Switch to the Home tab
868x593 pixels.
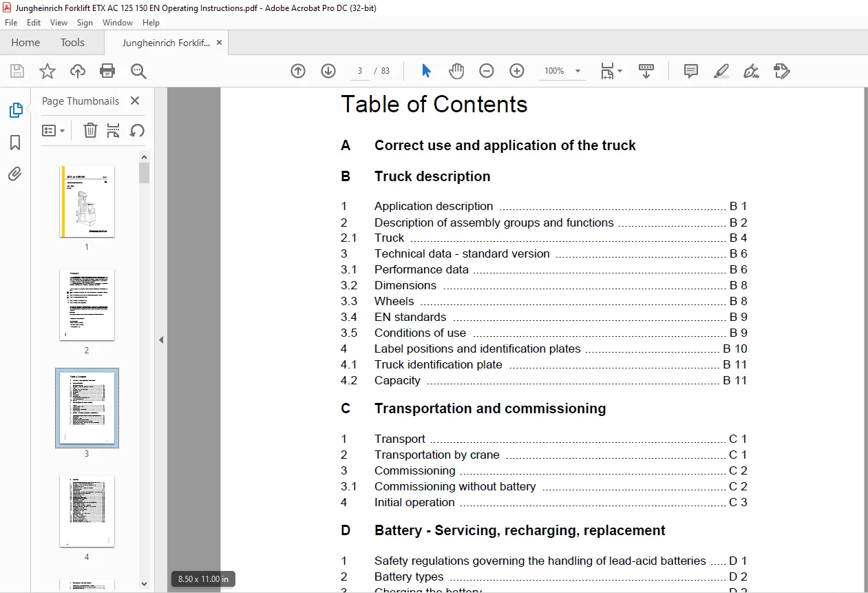tap(25, 43)
